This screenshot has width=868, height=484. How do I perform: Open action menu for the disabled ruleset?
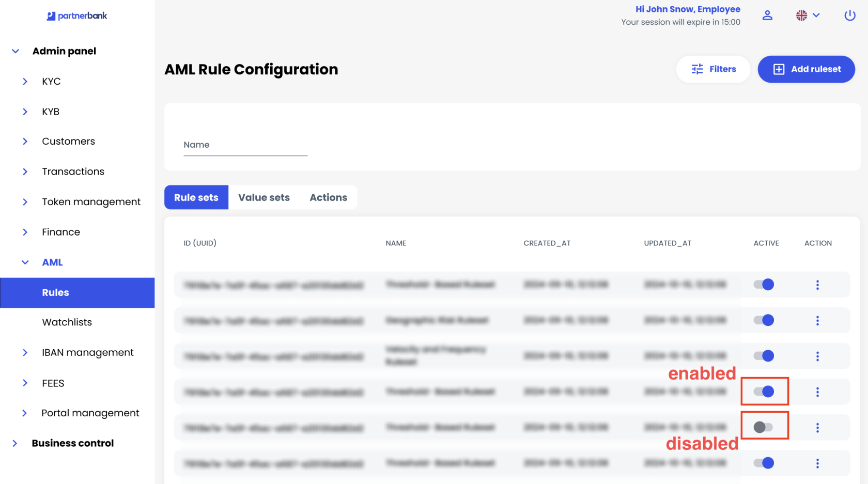tap(817, 428)
